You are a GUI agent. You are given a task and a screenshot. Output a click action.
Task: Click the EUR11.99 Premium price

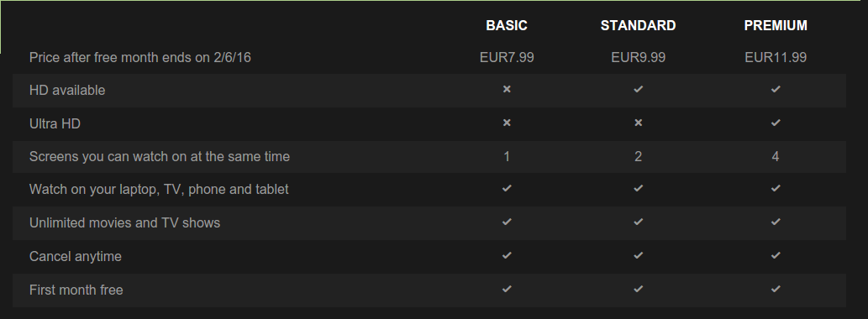click(x=776, y=57)
